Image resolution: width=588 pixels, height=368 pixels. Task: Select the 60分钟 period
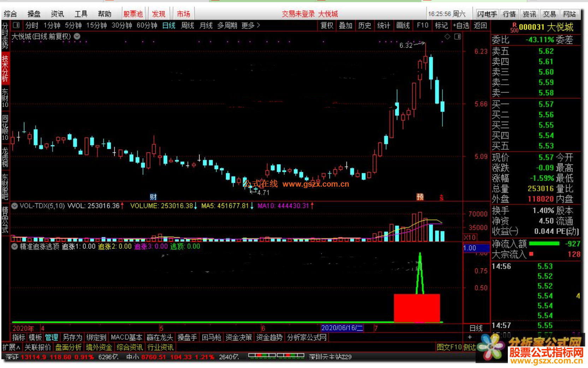(147, 25)
